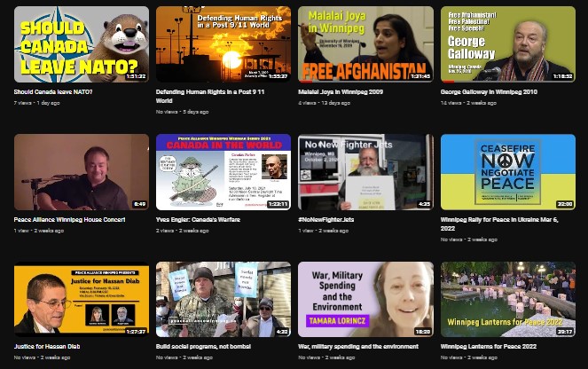Click the 'Canada in the World' thumbnail
588x369 pixels.
pos(223,171)
